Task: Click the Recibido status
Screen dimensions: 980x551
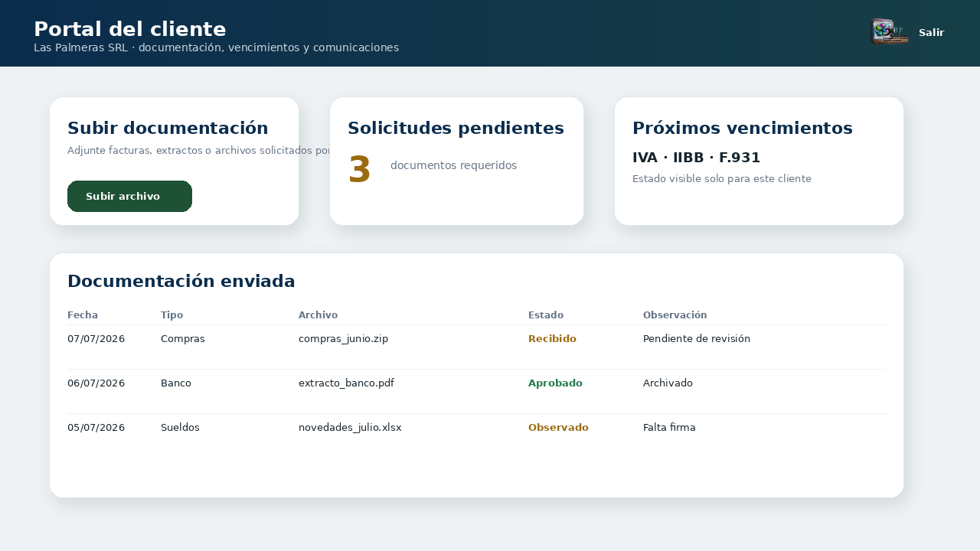Action: click(x=552, y=339)
